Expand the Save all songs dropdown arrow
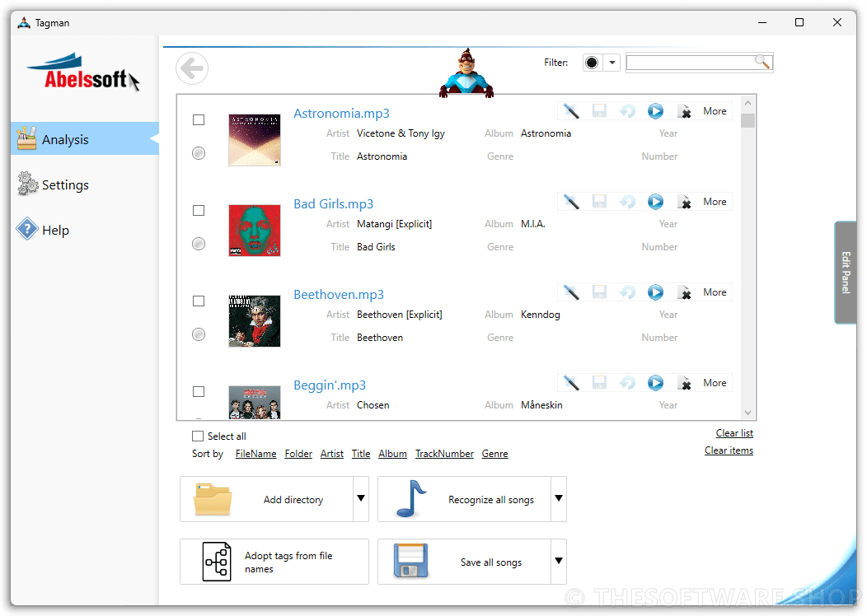 [x=559, y=562]
